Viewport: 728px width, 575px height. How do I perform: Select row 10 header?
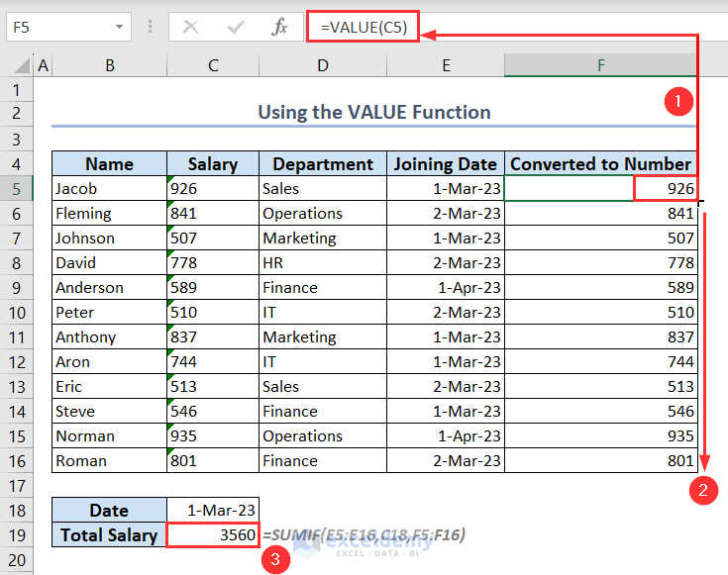click(16, 313)
